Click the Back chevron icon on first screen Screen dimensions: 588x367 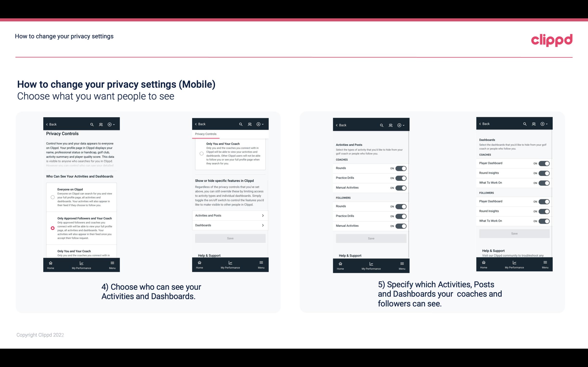pos(47,124)
